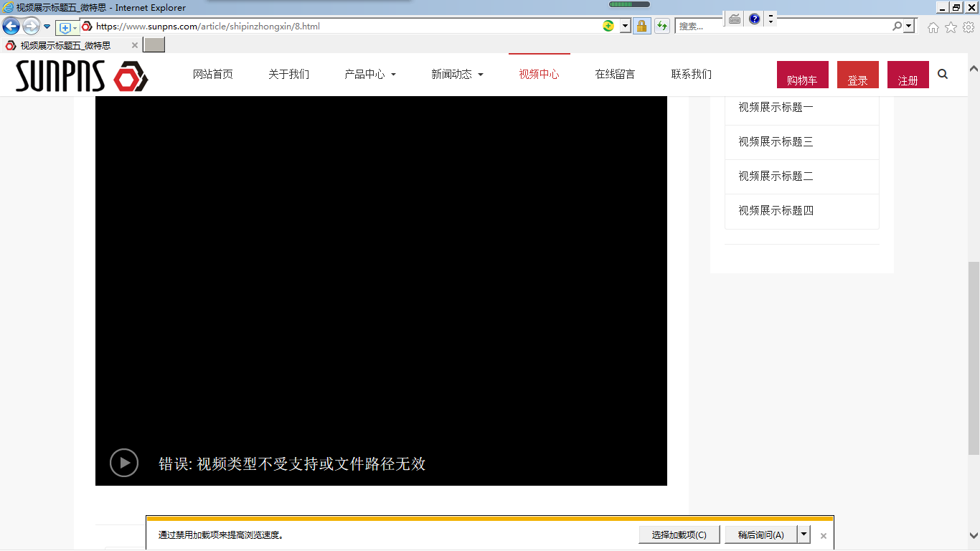Open the 网站首页 menu item

[213, 74]
